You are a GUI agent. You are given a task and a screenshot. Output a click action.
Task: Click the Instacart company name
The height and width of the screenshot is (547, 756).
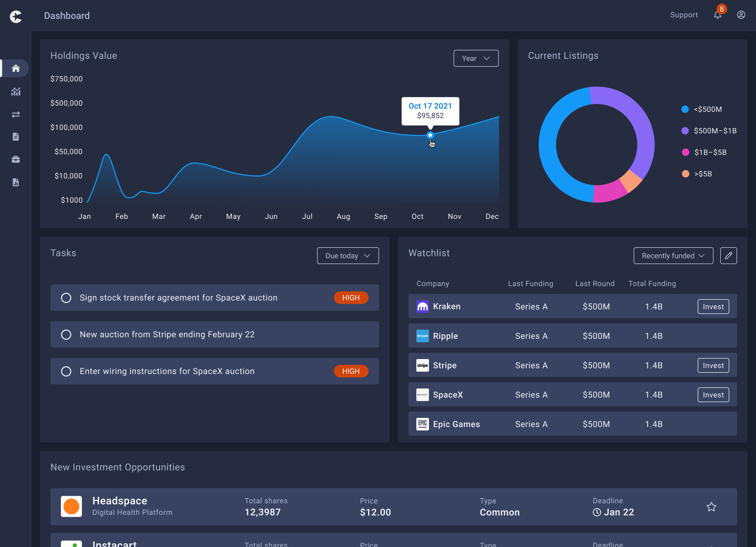point(114,544)
